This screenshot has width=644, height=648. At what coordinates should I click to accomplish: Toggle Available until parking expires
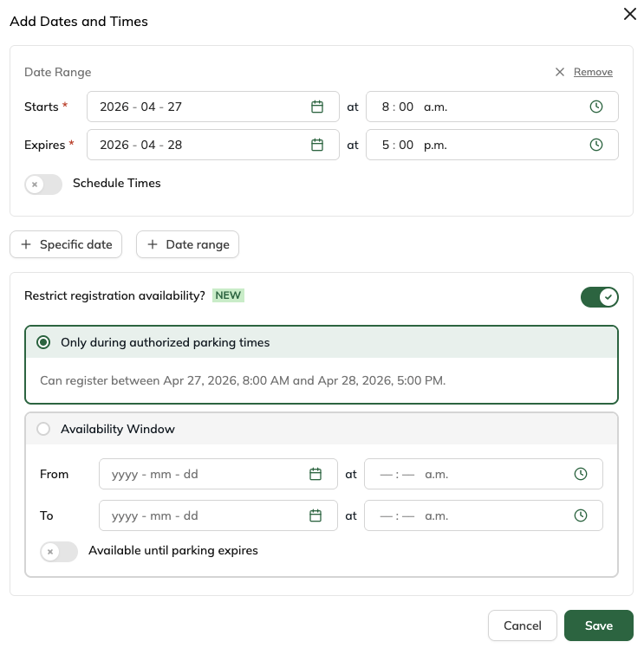tap(59, 551)
